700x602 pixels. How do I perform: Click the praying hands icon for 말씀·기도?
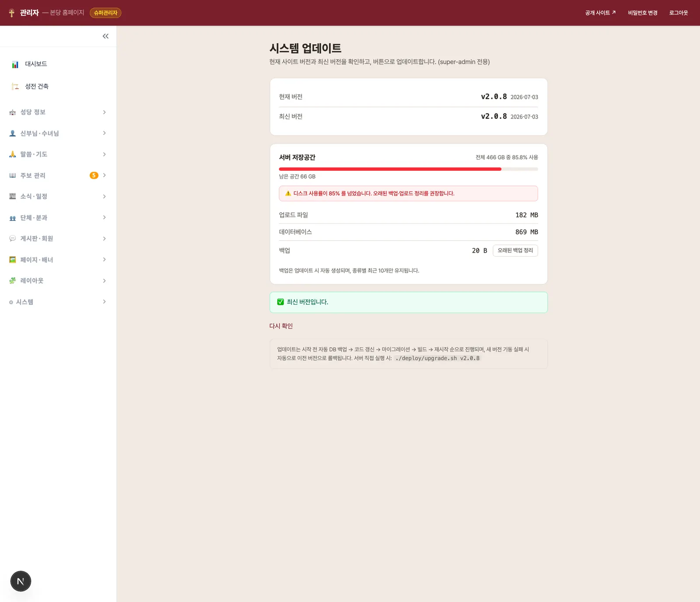pyautogui.click(x=13, y=154)
